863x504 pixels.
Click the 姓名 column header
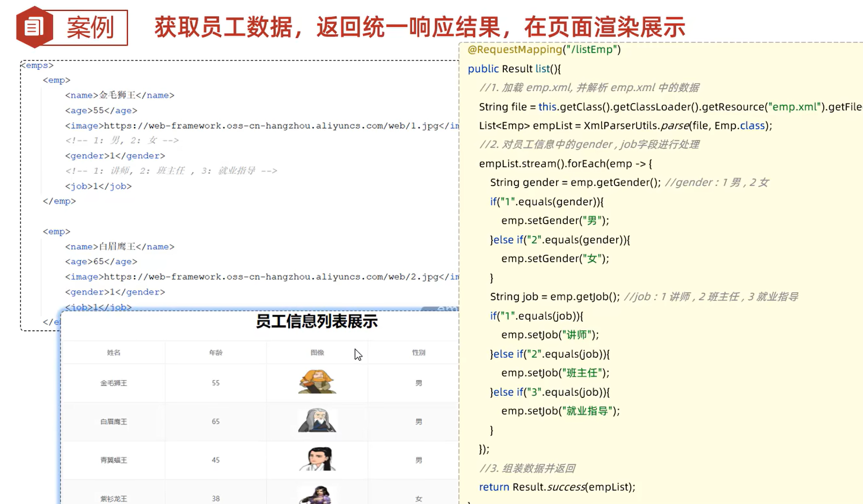click(x=114, y=352)
